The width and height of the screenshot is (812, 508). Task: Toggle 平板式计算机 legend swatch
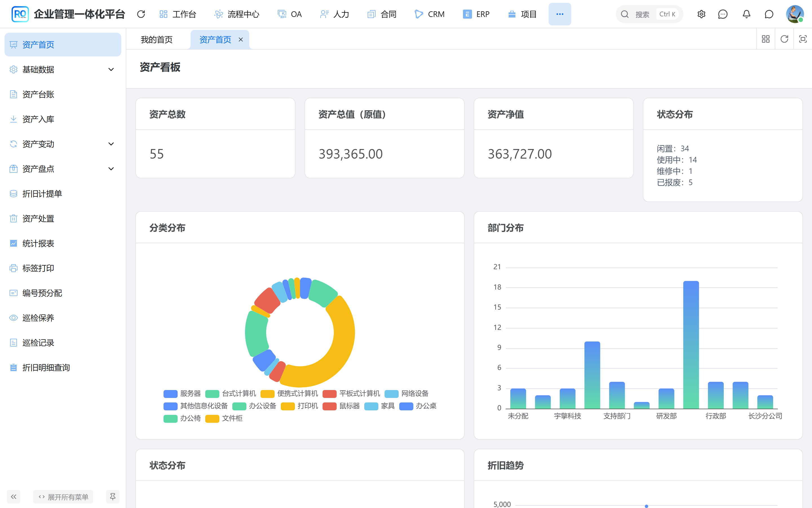[330, 394]
